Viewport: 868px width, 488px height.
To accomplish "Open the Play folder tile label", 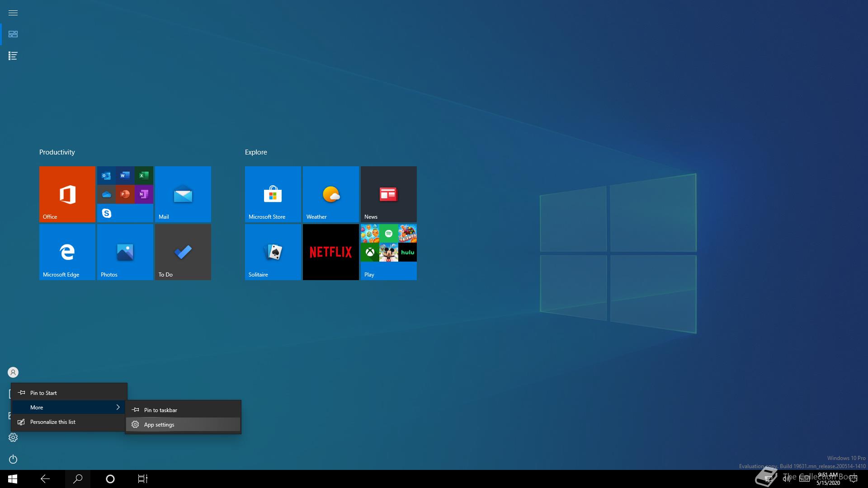I will tap(369, 275).
